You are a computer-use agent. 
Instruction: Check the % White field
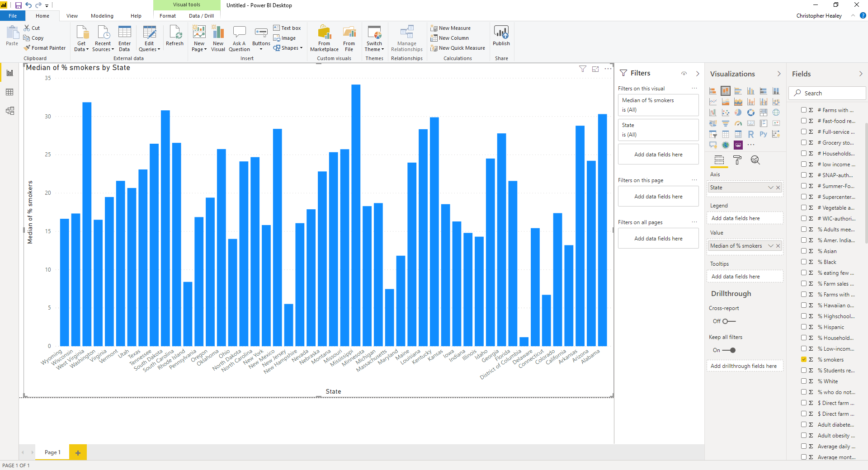click(804, 381)
